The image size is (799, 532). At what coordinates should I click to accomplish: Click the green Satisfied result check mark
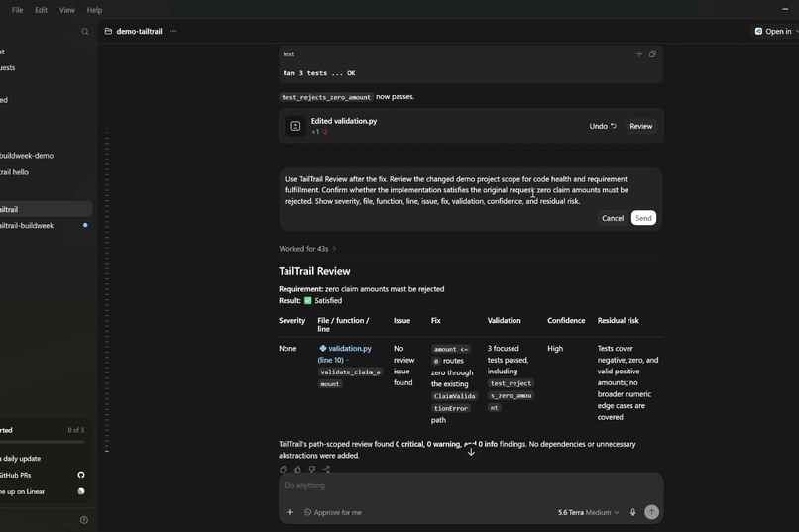tap(307, 301)
